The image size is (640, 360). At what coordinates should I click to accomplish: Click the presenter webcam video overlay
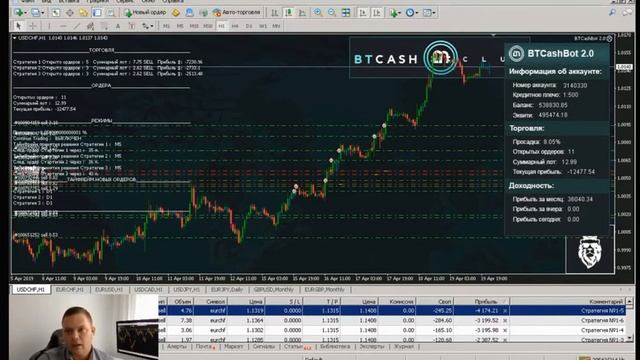tap(84, 327)
